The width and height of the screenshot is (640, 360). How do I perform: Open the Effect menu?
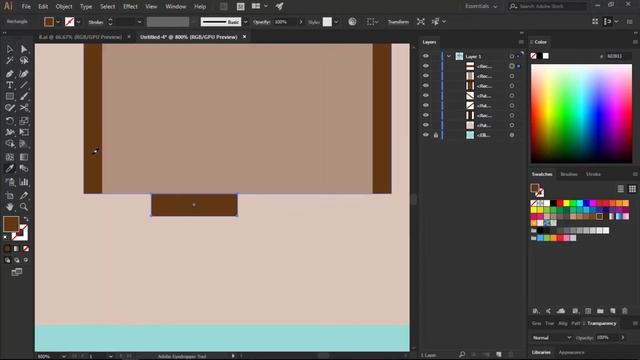(x=130, y=7)
